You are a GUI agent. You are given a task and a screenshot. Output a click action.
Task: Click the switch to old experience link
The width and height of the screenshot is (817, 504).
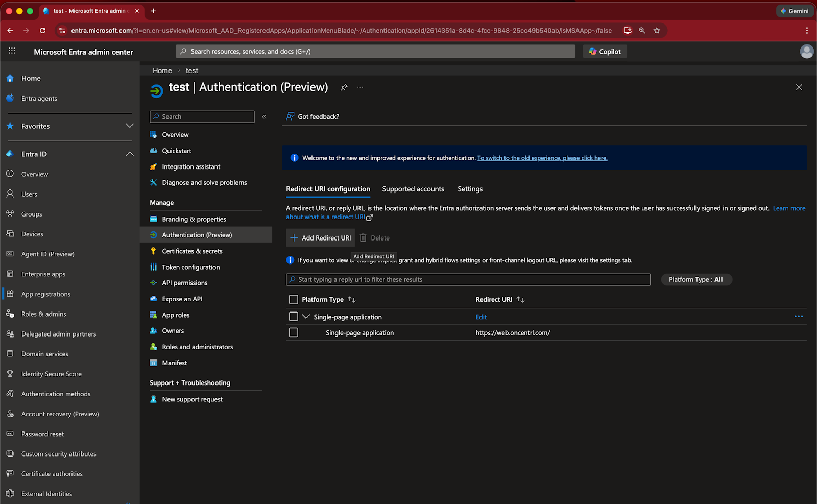[542, 158]
